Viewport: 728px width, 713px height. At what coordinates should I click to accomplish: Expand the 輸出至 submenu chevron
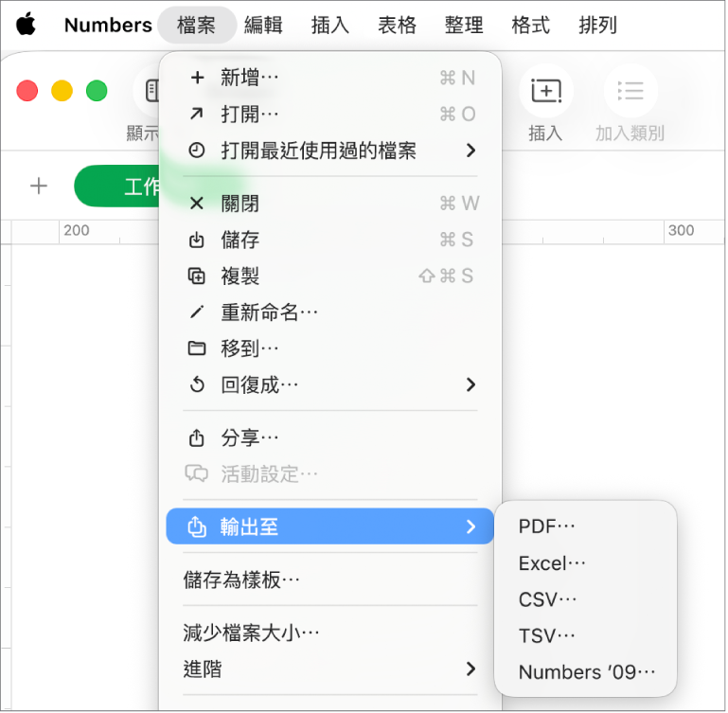[x=471, y=526]
